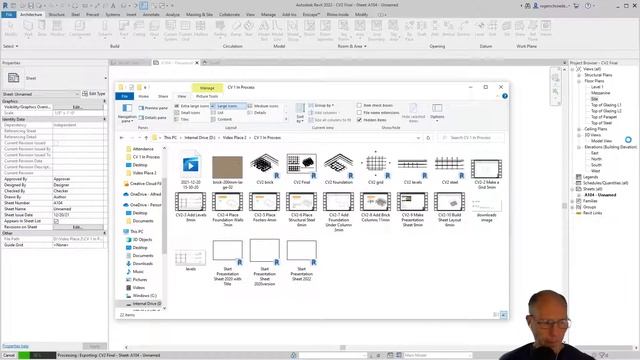Open CV2 grid Revit file

[x=376, y=169]
